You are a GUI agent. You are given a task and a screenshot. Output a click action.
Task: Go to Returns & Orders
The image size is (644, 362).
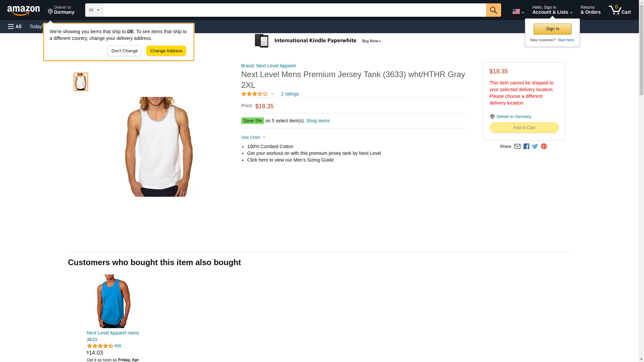(590, 10)
